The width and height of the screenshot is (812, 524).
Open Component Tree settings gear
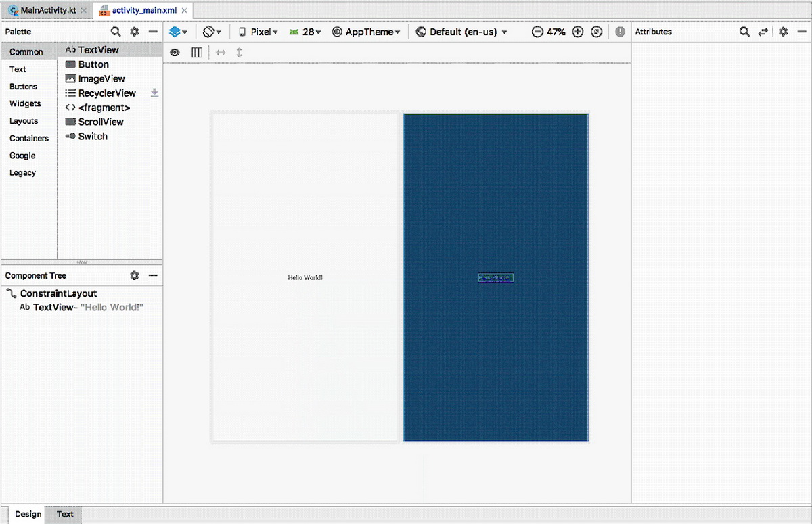point(135,275)
